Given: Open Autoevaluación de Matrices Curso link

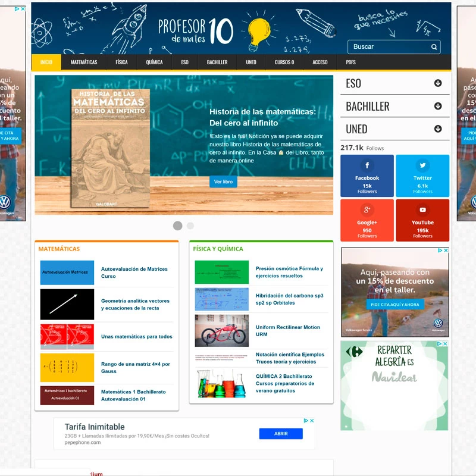Looking at the screenshot, I should click(x=134, y=273).
